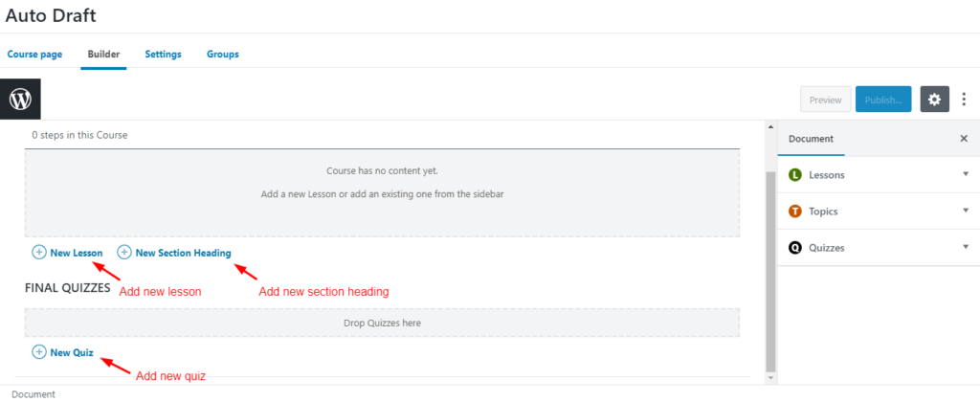Image resolution: width=980 pixels, height=402 pixels.
Task: Click the green Lessons L icon
Action: pyautogui.click(x=795, y=175)
